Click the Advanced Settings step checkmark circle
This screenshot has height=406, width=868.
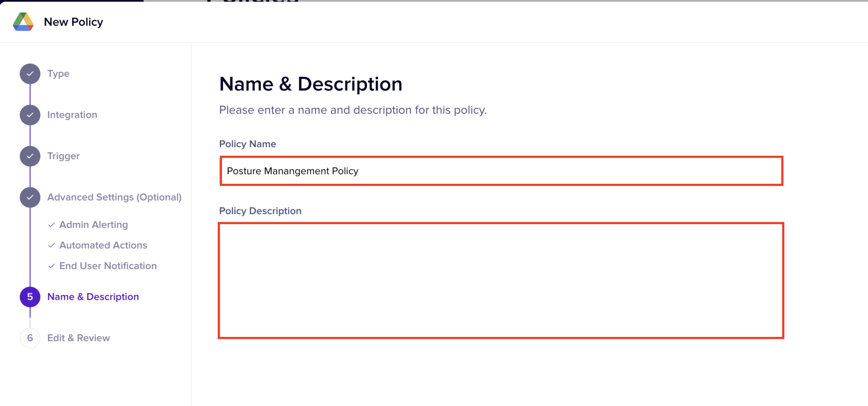coord(30,197)
